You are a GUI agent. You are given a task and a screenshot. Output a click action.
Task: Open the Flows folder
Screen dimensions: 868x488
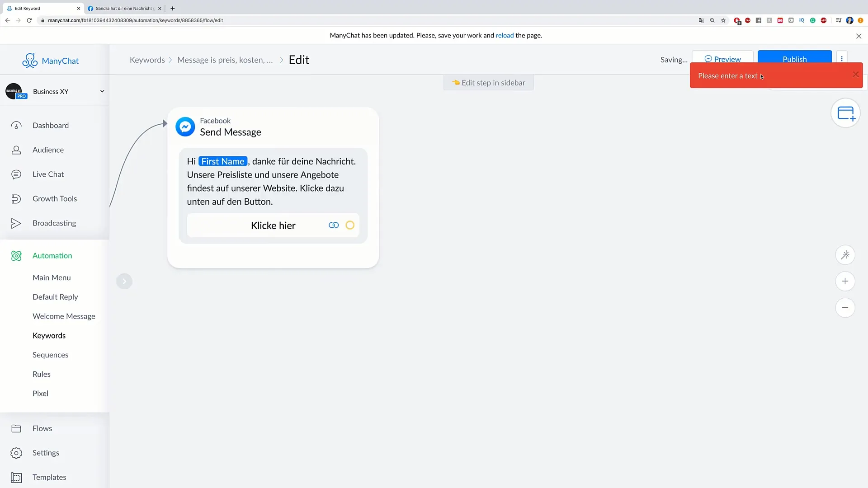point(42,428)
